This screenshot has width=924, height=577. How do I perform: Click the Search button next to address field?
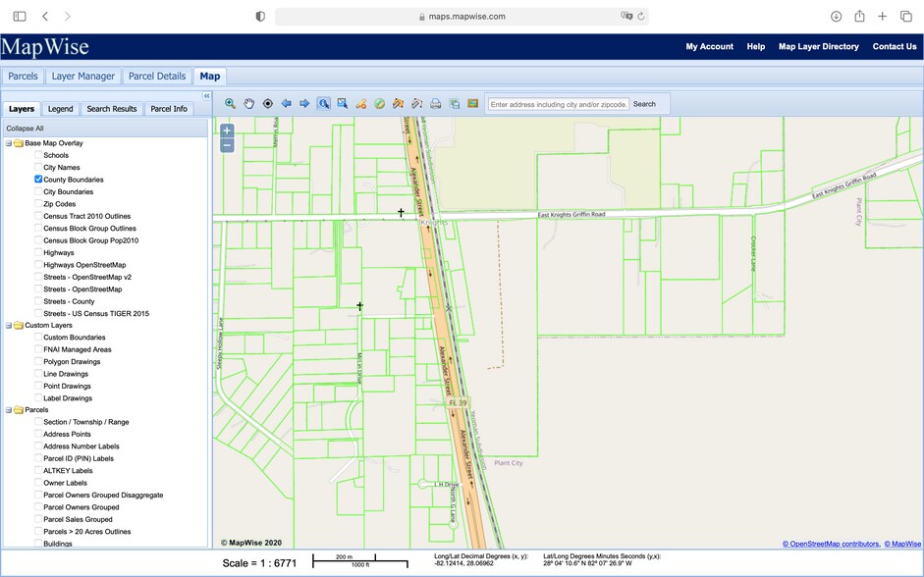point(644,103)
